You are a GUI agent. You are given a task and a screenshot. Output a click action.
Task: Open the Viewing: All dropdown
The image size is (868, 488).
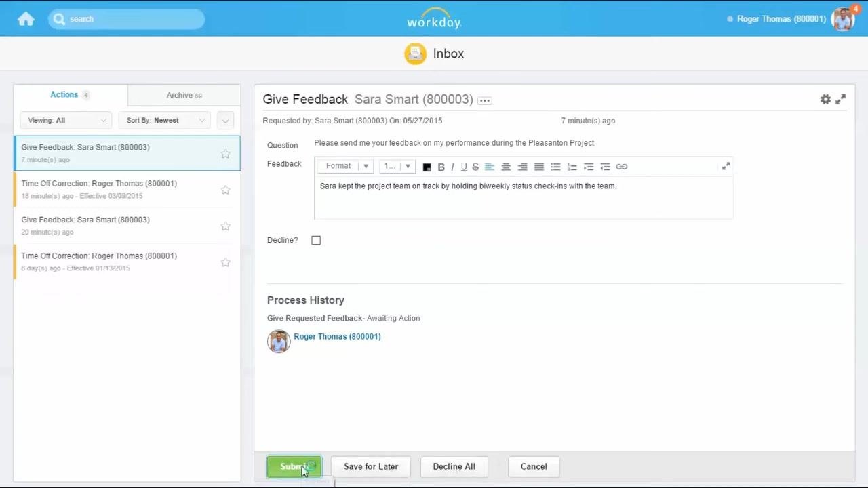[66, 121]
